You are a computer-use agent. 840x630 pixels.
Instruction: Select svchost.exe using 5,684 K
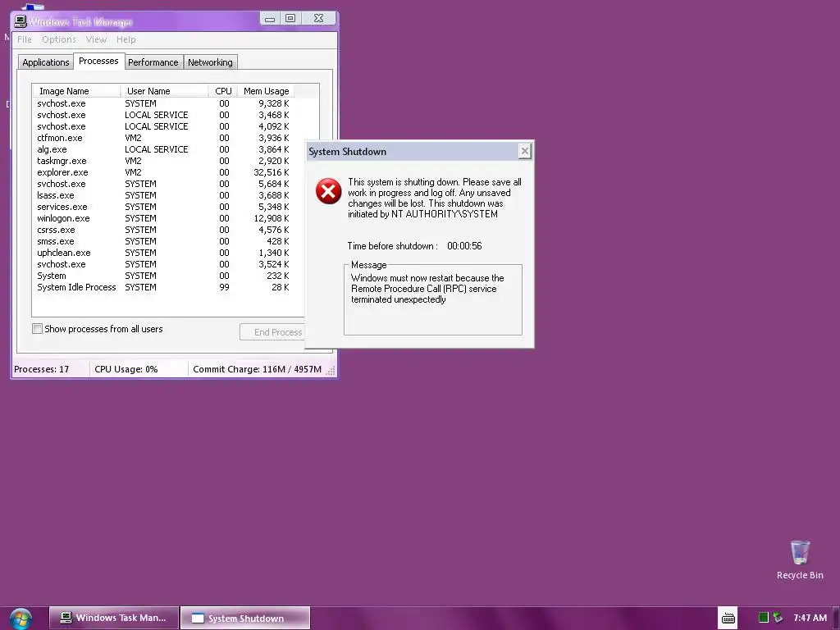(163, 184)
